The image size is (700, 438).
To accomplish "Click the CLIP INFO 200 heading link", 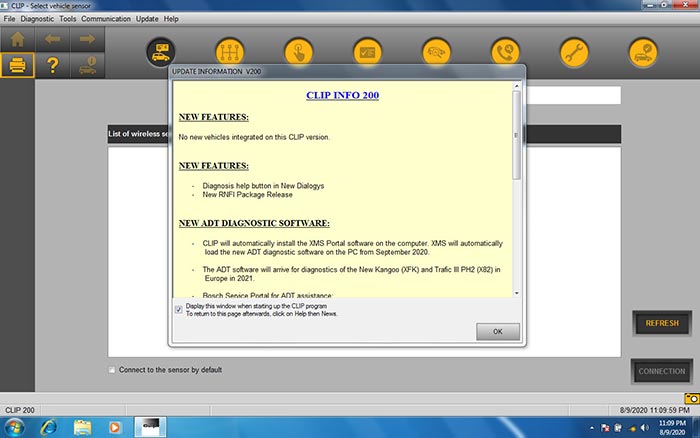I will pos(342,95).
